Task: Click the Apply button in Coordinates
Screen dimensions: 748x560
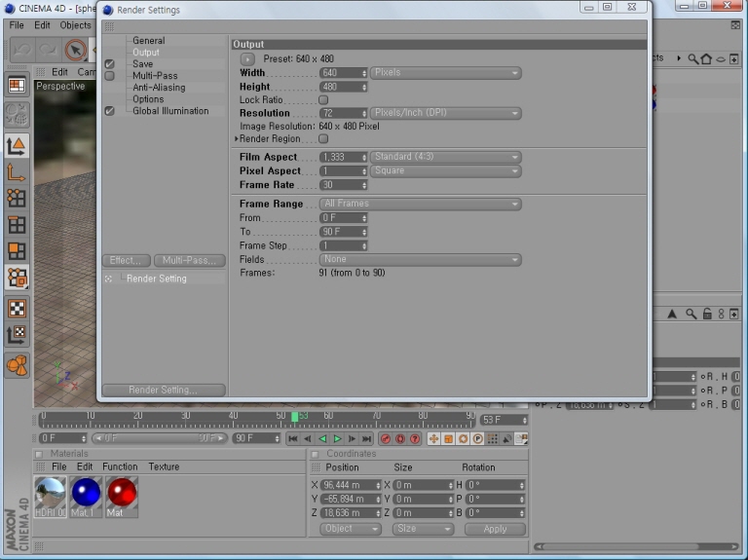Action: 495,529
